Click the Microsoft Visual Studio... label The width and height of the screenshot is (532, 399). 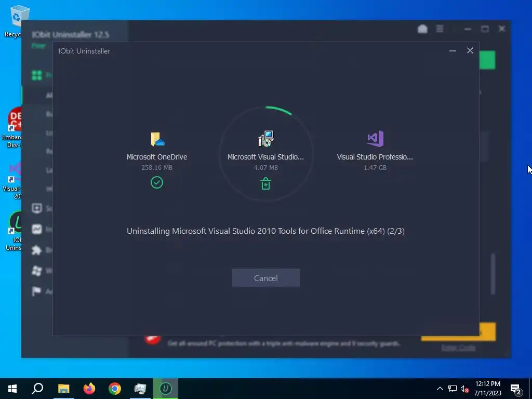click(265, 157)
